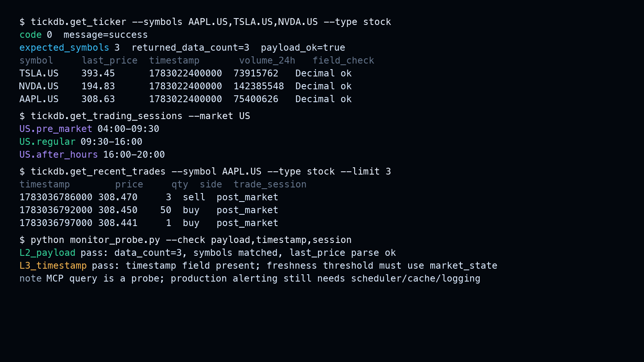Select the NVDA.US symbol cell

[x=39, y=86]
